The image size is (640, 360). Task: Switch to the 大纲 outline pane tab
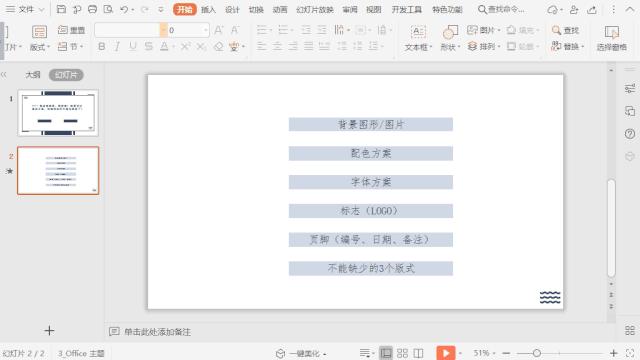coord(33,75)
